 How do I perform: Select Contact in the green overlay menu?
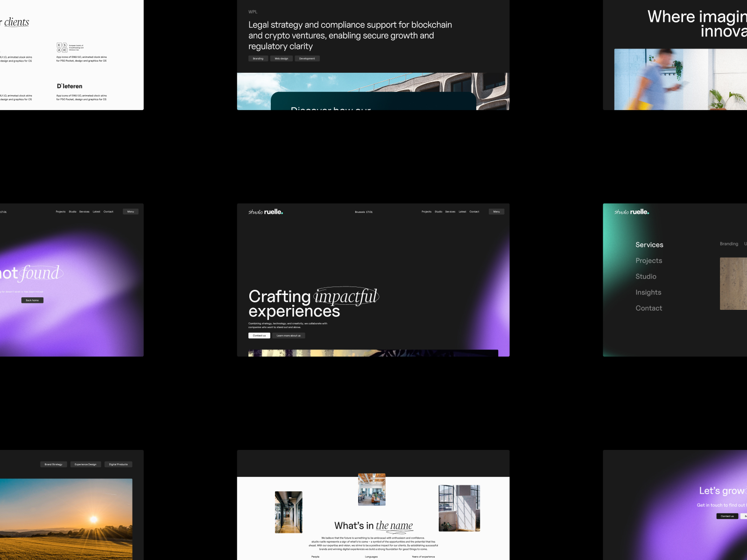click(x=649, y=308)
